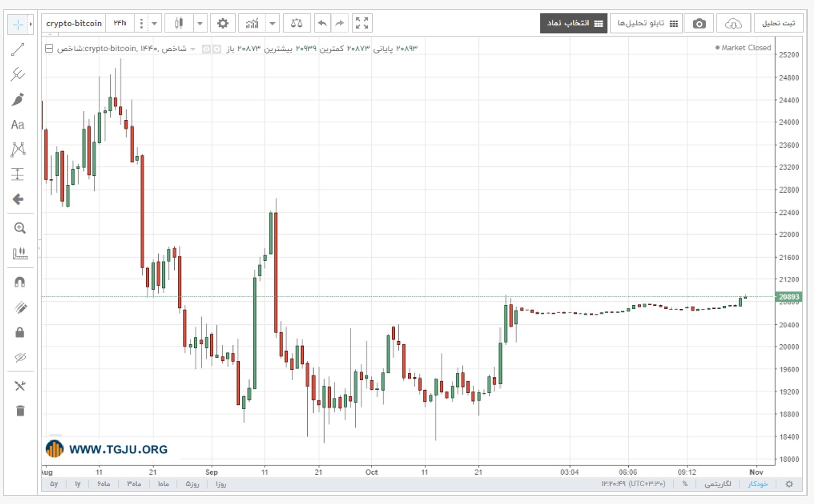Viewport: 814px width, 504px height.
Task: Click the ۲۴h interval button
Action: 120,23
